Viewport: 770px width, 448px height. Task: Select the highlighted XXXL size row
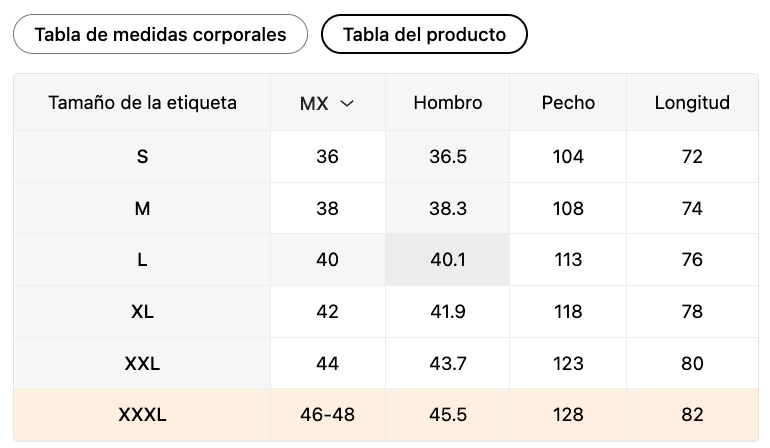(x=386, y=415)
